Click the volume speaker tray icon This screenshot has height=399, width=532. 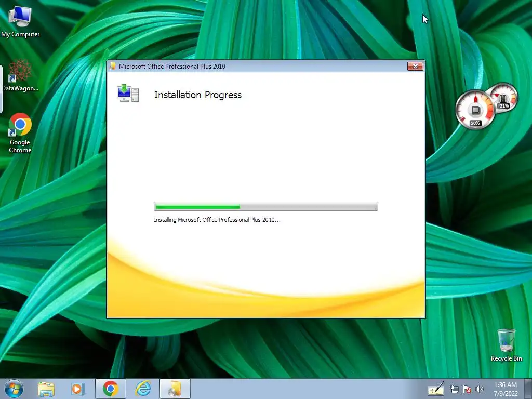tap(480, 390)
